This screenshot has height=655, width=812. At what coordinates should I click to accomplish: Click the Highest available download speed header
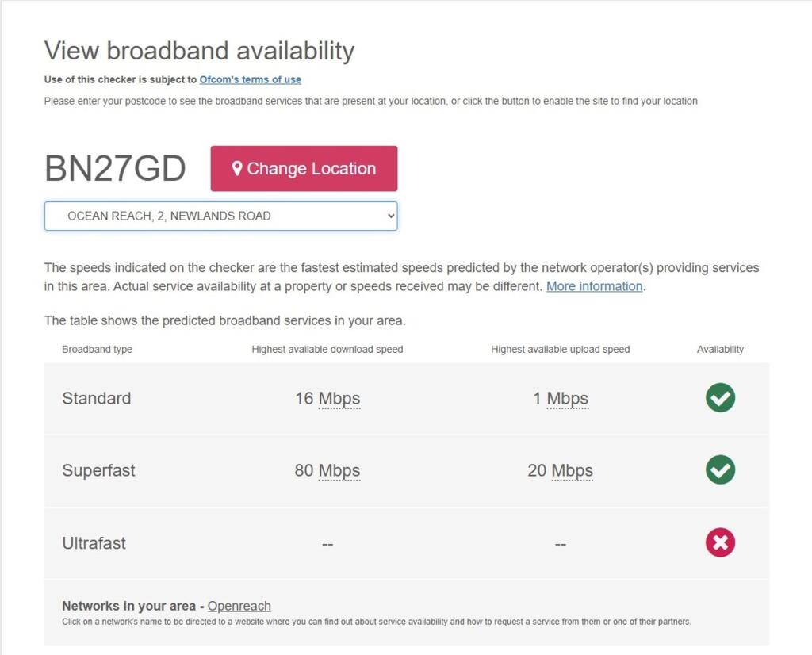327,349
